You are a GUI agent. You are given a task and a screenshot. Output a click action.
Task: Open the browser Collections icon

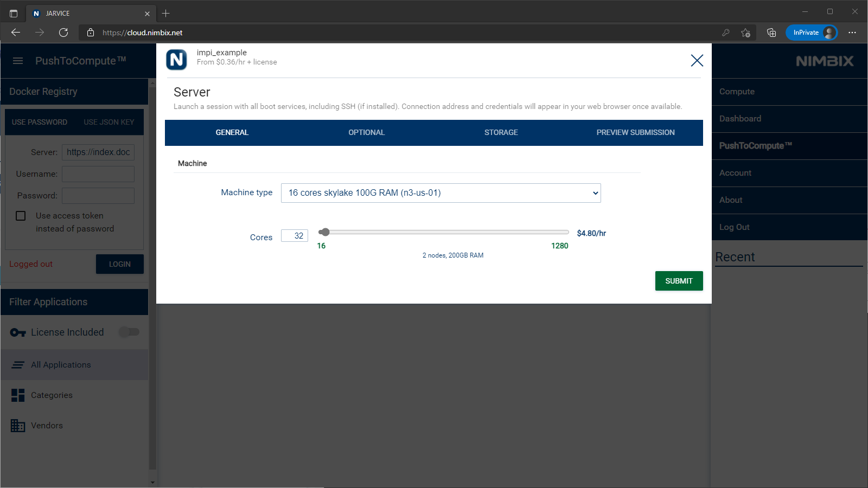(x=771, y=33)
